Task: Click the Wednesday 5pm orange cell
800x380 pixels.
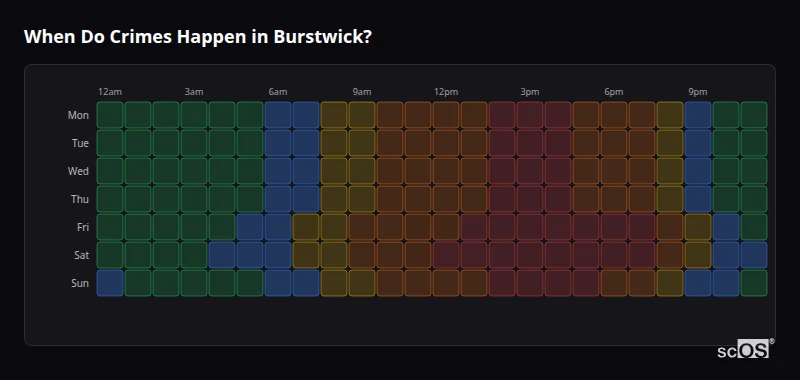Action: (x=586, y=171)
